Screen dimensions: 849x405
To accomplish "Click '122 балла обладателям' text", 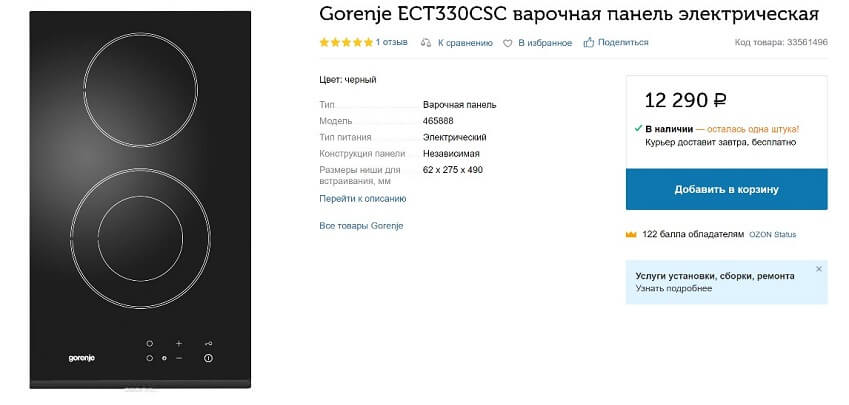I will coord(694,234).
